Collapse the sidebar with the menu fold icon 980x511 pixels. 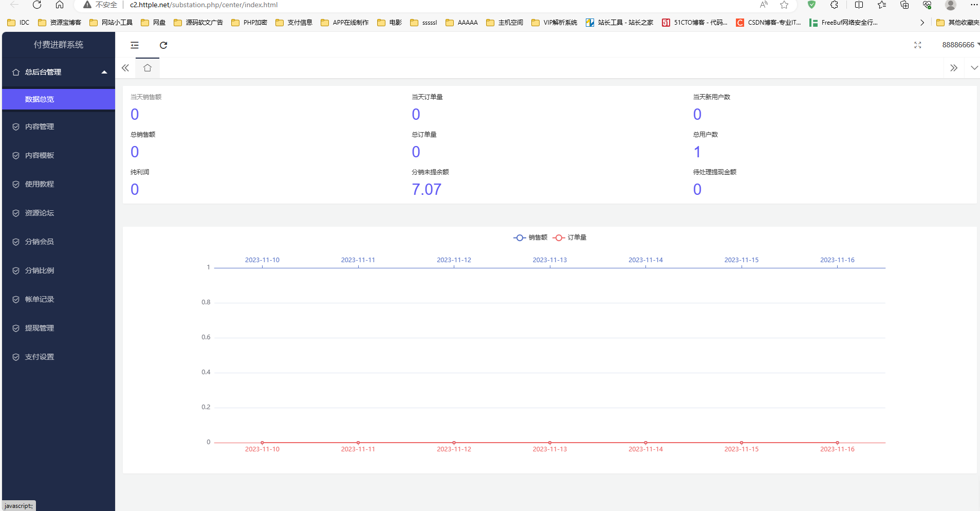point(135,45)
